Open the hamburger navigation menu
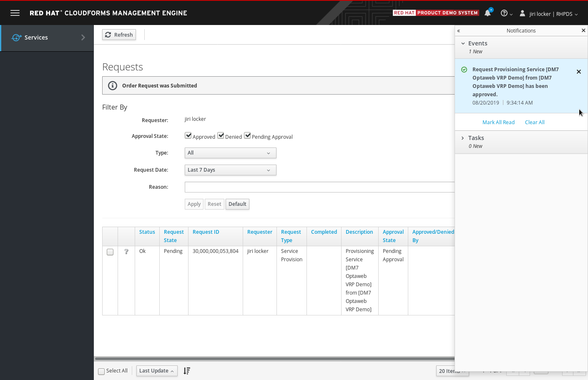 15,13
